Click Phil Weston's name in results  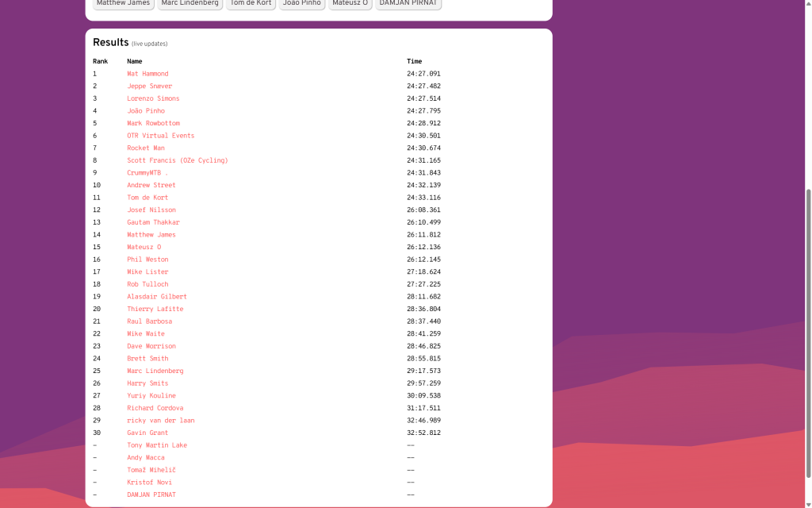[147, 260]
